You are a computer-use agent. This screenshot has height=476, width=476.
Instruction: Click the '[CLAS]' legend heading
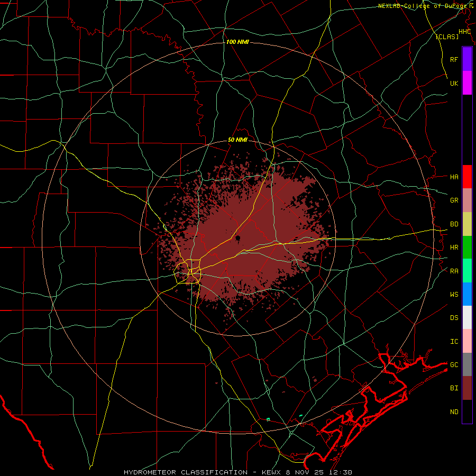point(447,36)
